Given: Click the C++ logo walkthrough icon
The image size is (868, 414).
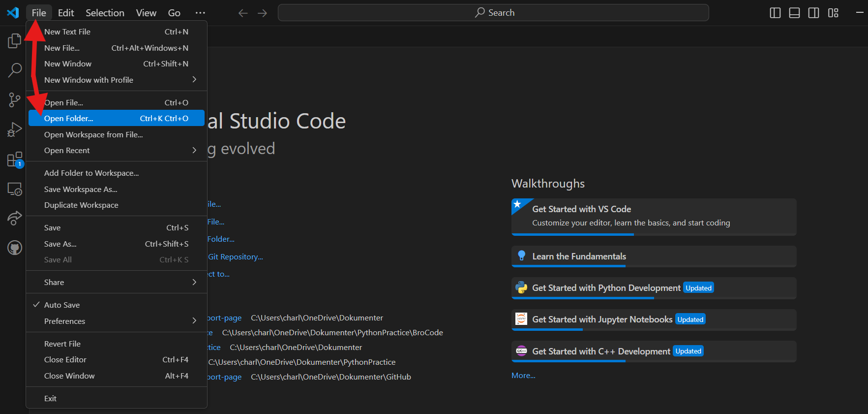Looking at the screenshot, I should [x=521, y=351].
